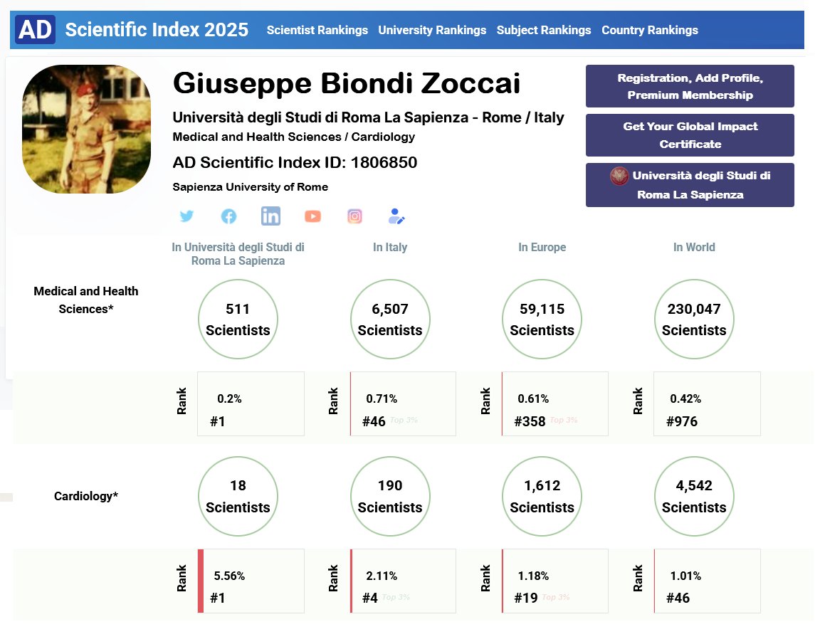Click the 0.42% #976 rank box

(707, 404)
